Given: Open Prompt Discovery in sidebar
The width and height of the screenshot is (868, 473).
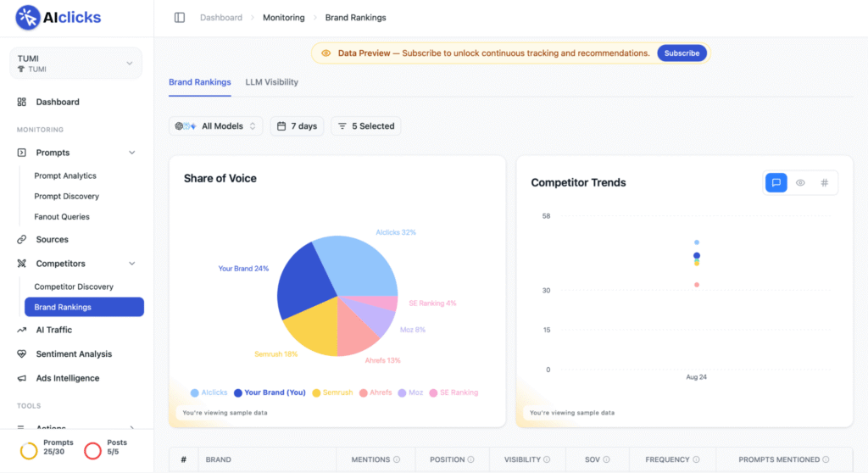Looking at the screenshot, I should (66, 196).
